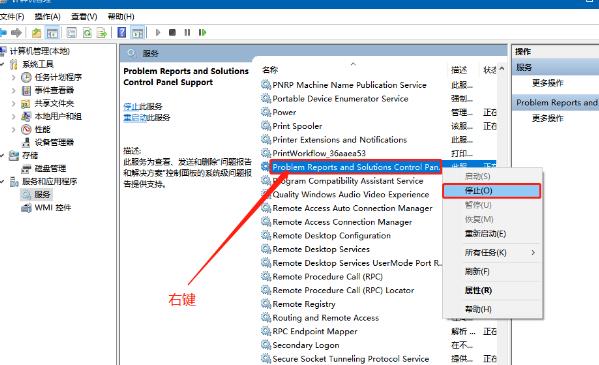
Task: Expand the 本地用户和组 node arrow
Action: [13, 116]
